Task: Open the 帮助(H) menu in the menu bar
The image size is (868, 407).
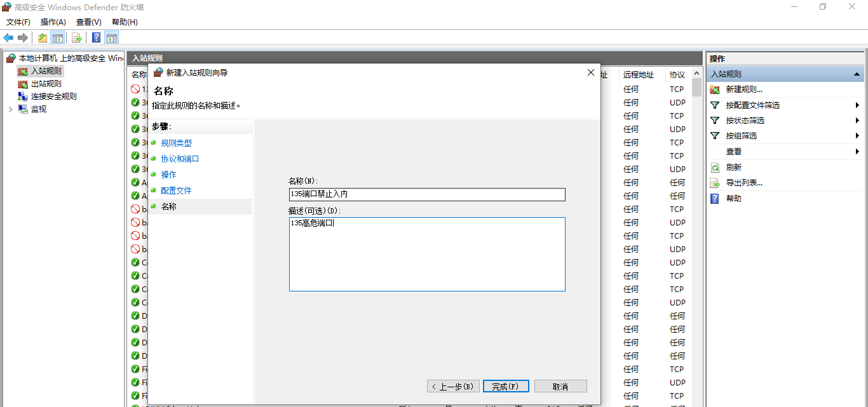Action: (x=125, y=22)
